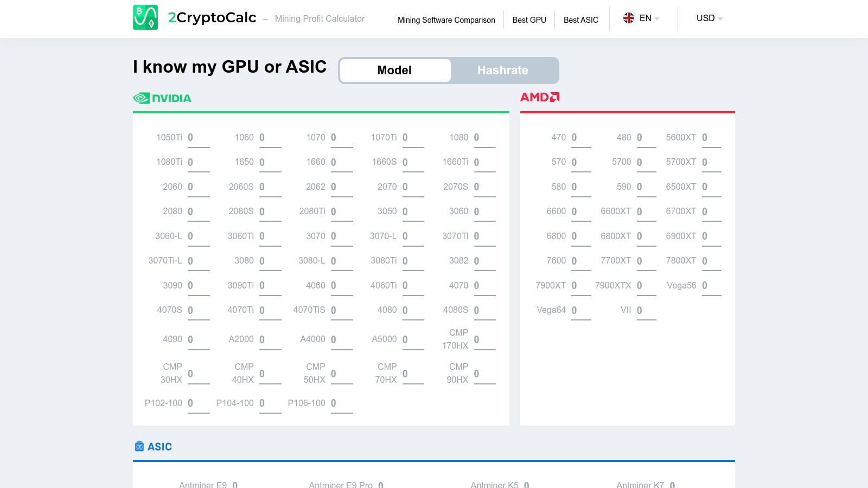Click the red AMD brand logo

pyautogui.click(x=540, y=97)
